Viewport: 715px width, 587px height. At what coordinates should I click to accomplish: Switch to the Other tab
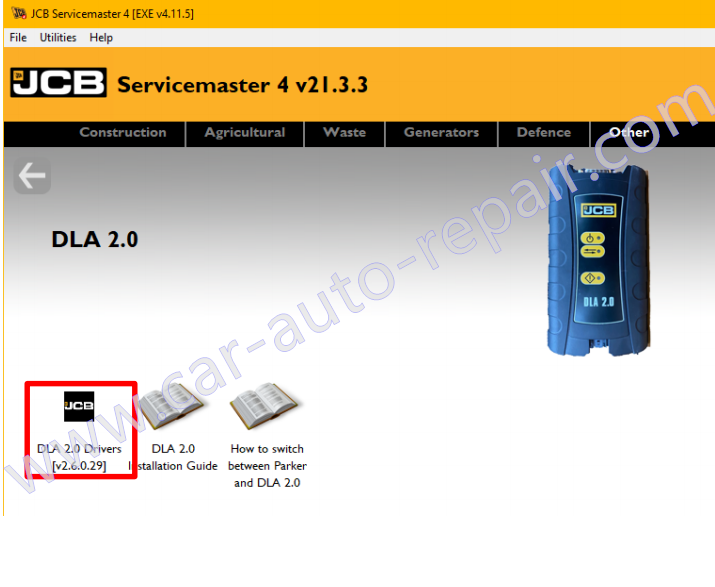tap(629, 132)
